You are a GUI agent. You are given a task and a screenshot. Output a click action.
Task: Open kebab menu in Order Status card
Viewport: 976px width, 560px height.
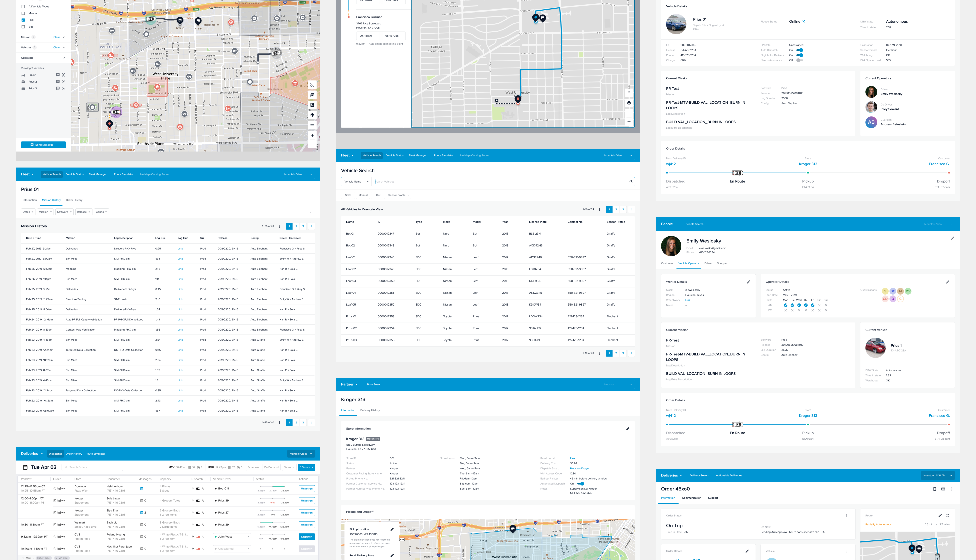point(847,515)
